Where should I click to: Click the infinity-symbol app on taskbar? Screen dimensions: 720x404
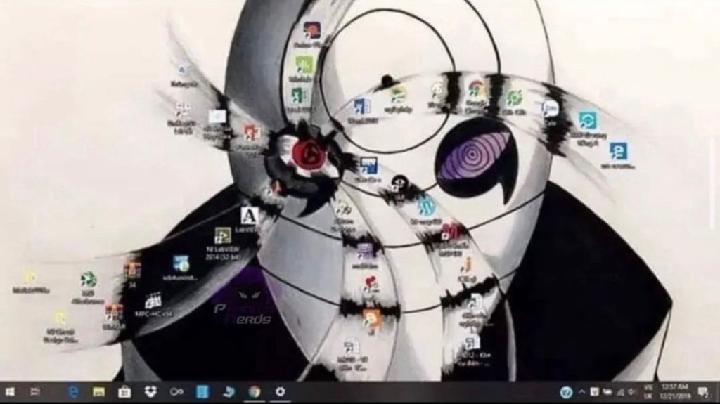177,392
